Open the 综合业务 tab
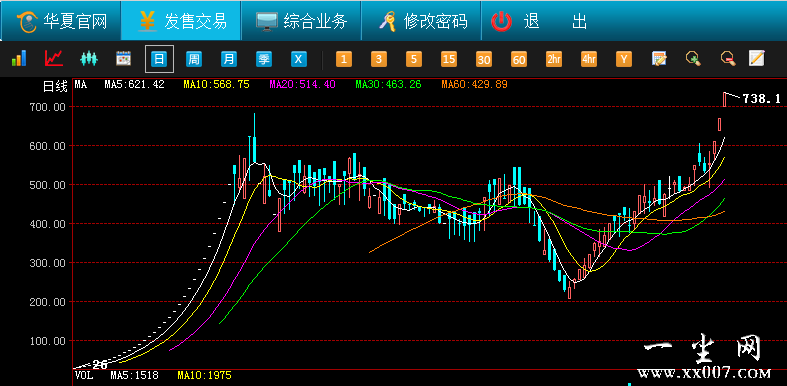The height and width of the screenshot is (386, 787). click(x=301, y=21)
